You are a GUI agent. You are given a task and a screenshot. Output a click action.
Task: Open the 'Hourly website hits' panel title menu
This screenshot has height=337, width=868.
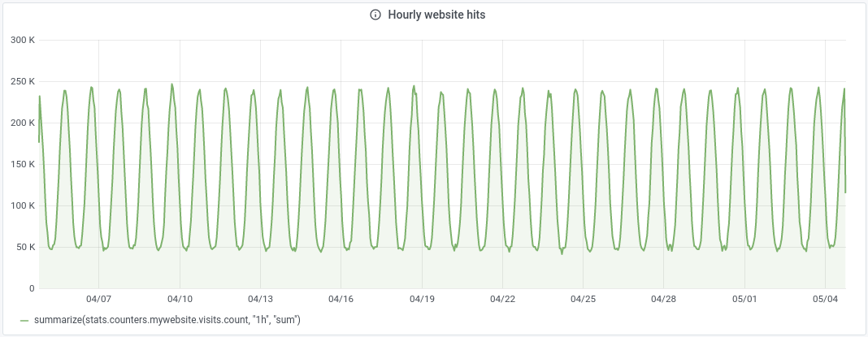click(x=436, y=15)
